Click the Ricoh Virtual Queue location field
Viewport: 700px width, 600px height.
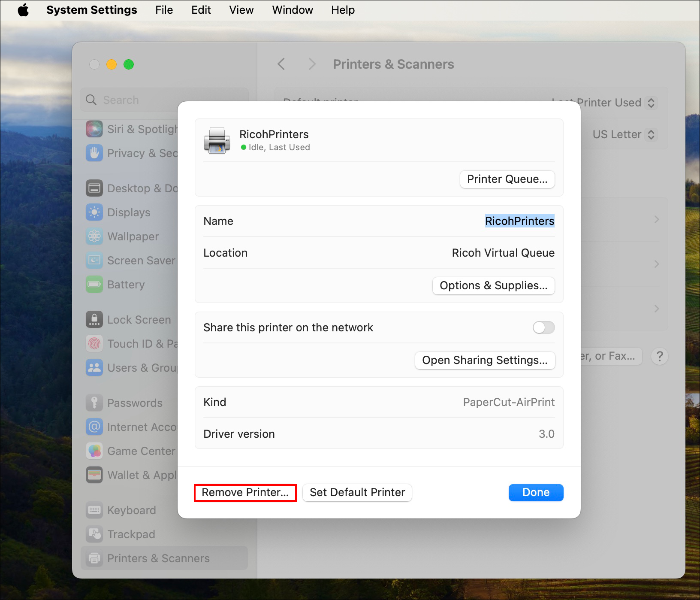pyautogui.click(x=503, y=253)
